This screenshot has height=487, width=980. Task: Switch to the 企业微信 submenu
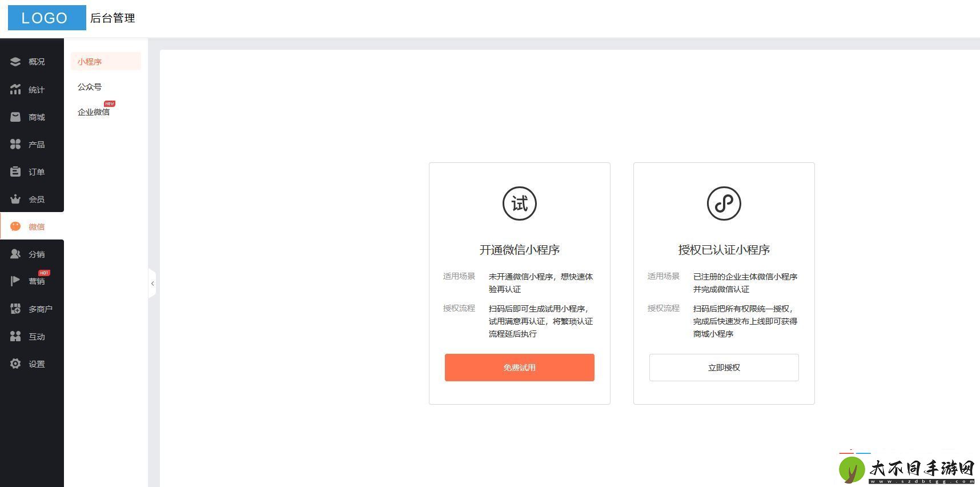[x=94, y=112]
